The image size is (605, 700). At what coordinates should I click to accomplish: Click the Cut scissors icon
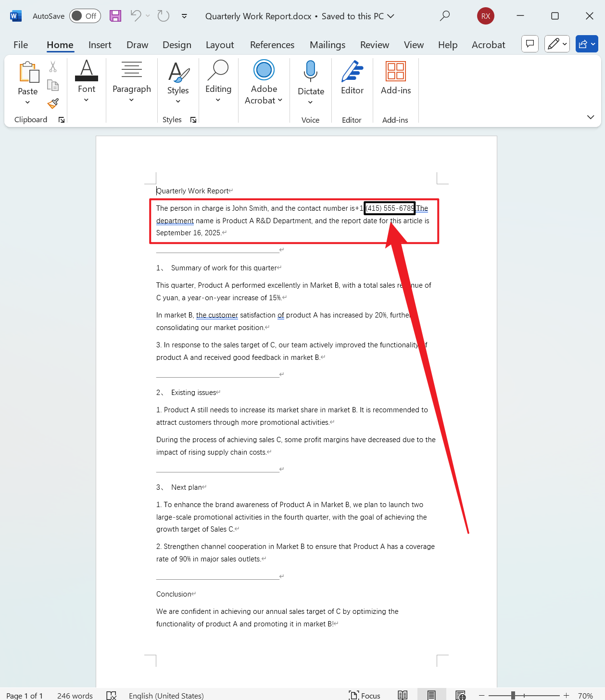53,67
